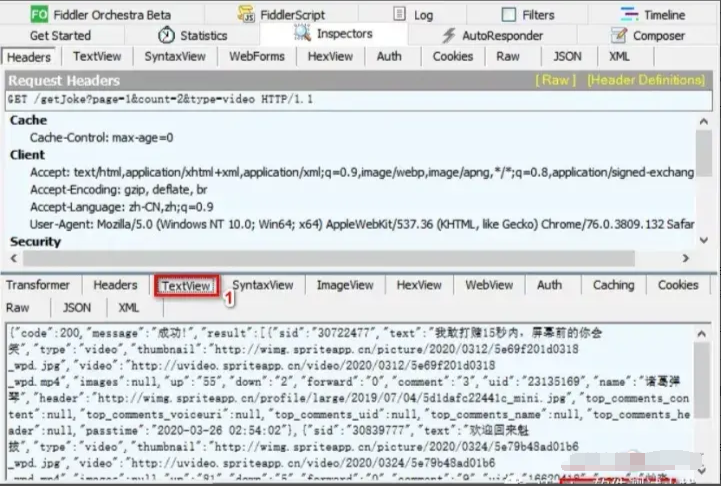
Task: Open the request Auth tab
Action: pos(389,57)
